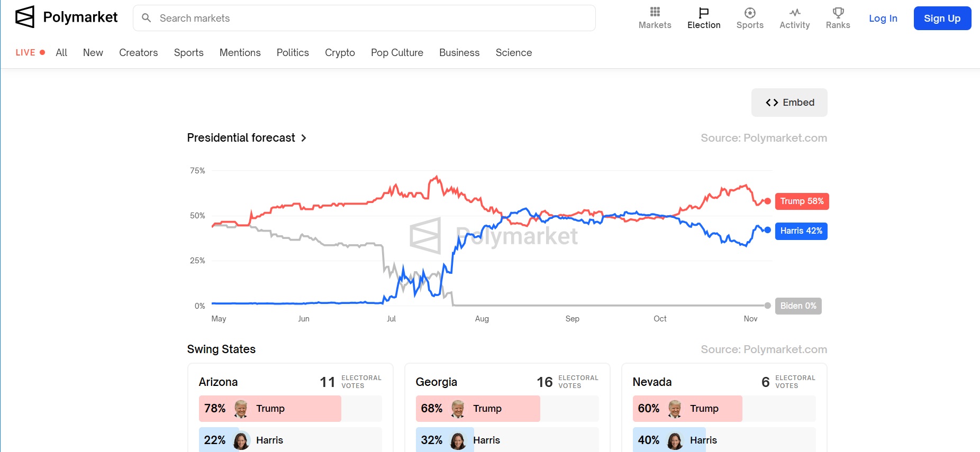
Task: Open the Biden 0% series label
Action: pos(798,306)
